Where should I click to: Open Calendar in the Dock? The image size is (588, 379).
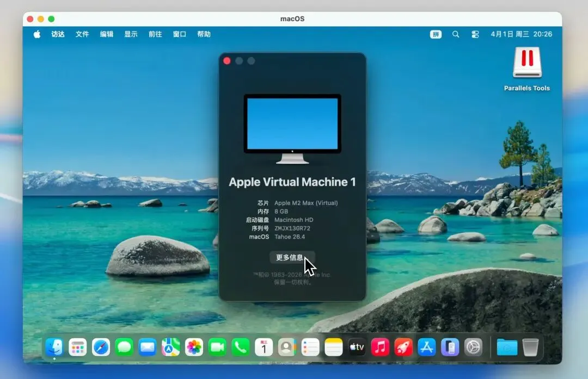pos(264,347)
